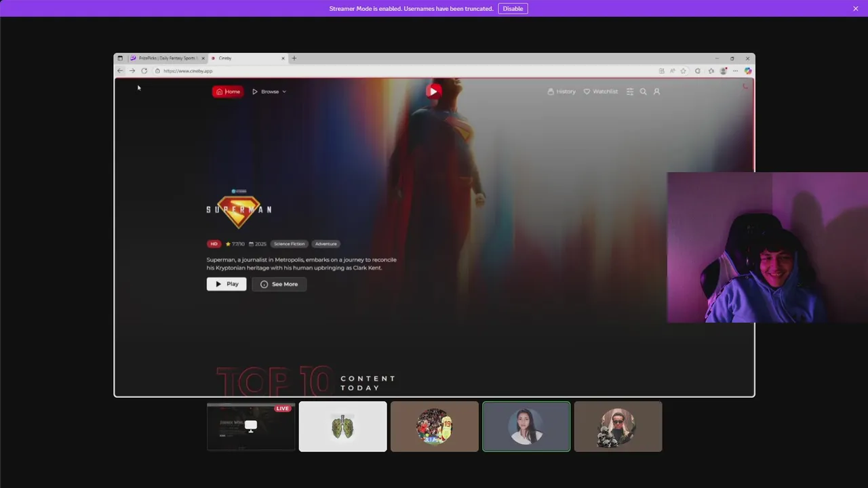The height and width of the screenshot is (488, 868).
Task: Expand the Browse dropdown menu
Action: [x=269, y=91]
